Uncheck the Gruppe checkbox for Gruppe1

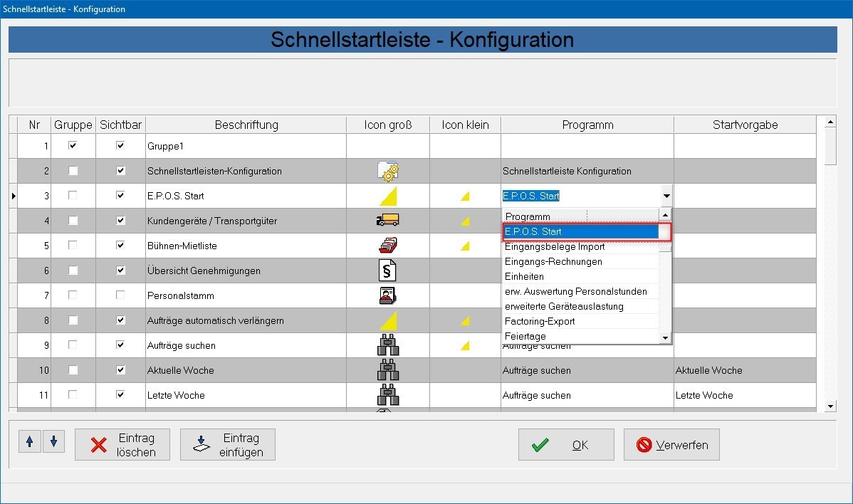coord(73,146)
